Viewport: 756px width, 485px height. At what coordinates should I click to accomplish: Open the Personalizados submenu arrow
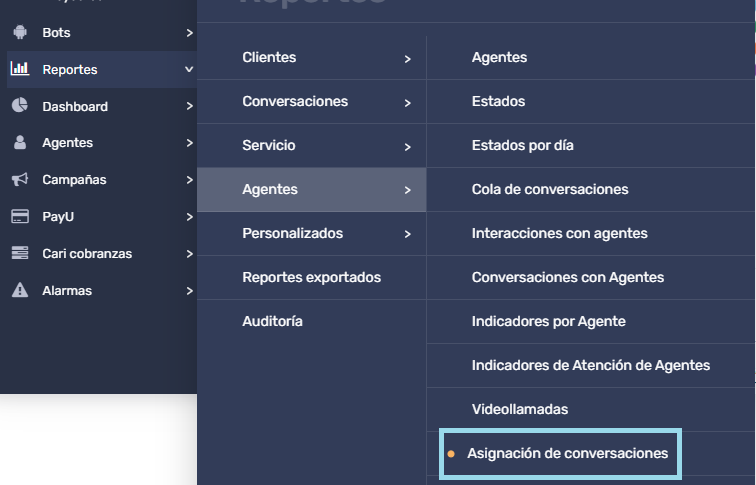(x=407, y=234)
